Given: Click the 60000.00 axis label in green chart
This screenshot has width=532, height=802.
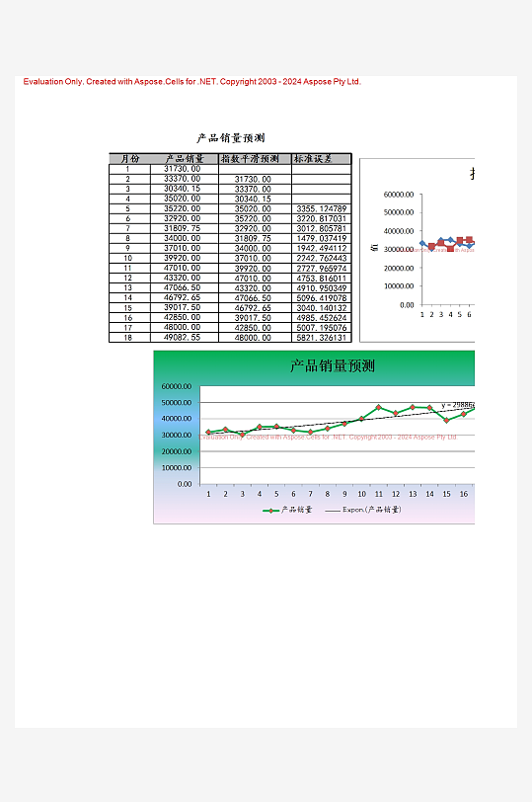Looking at the screenshot, I should [x=177, y=387].
